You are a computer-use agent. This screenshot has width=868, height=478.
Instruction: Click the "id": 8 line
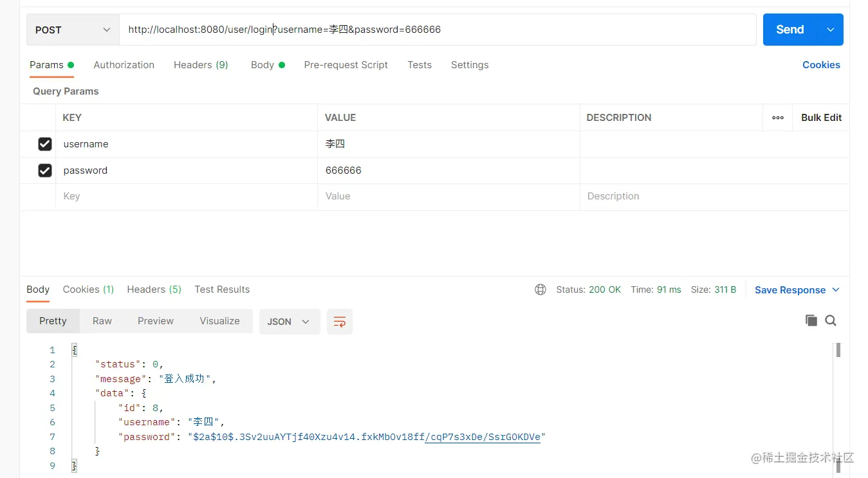(x=141, y=408)
